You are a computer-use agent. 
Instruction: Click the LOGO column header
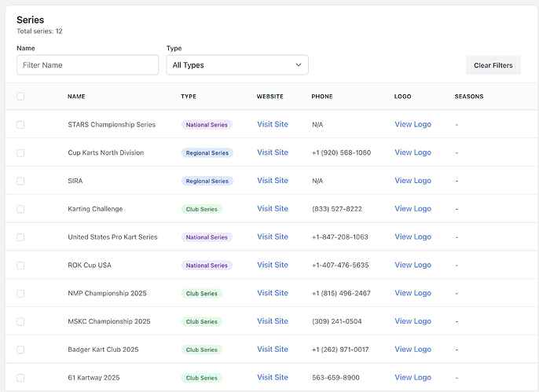[x=402, y=97]
